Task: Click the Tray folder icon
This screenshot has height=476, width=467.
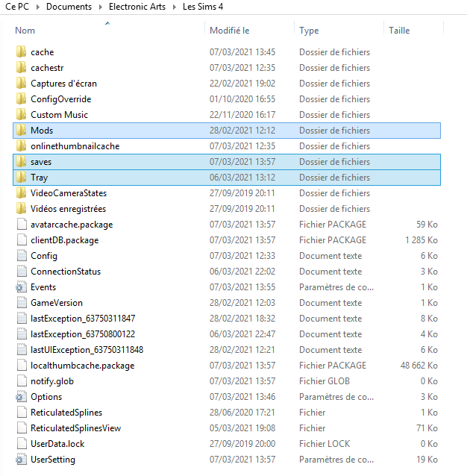Action: (x=21, y=178)
